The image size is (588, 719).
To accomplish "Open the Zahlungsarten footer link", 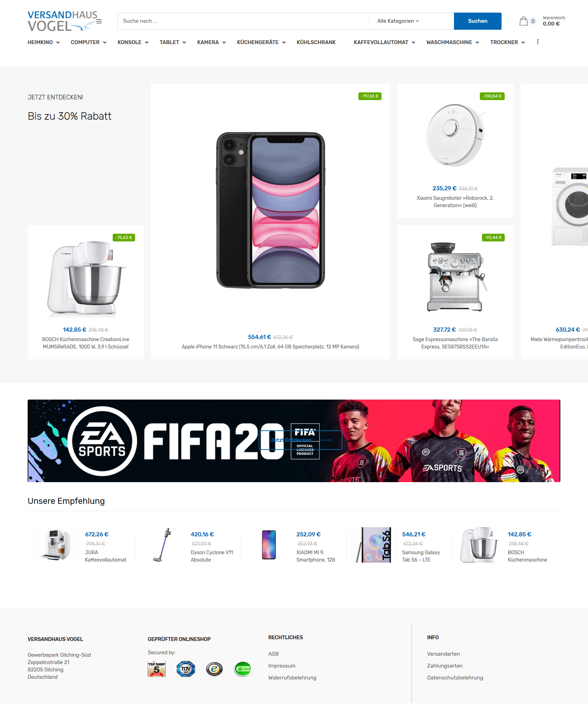I will point(444,666).
